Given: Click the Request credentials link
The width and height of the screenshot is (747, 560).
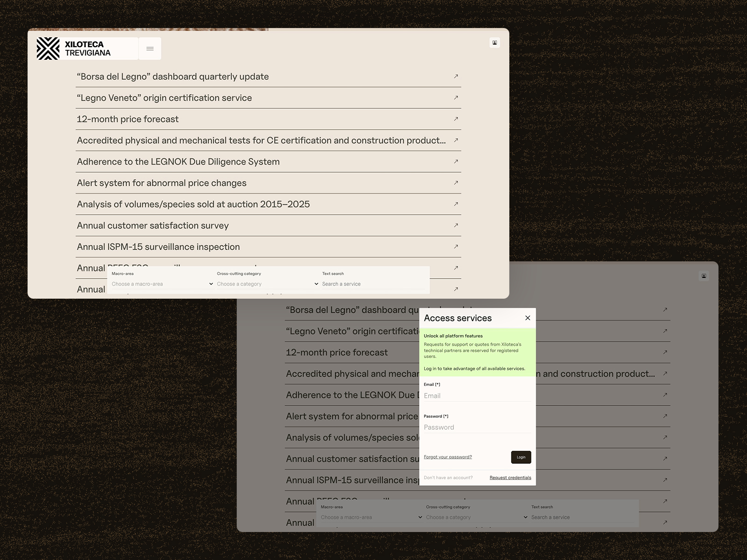Looking at the screenshot, I should (x=510, y=477).
